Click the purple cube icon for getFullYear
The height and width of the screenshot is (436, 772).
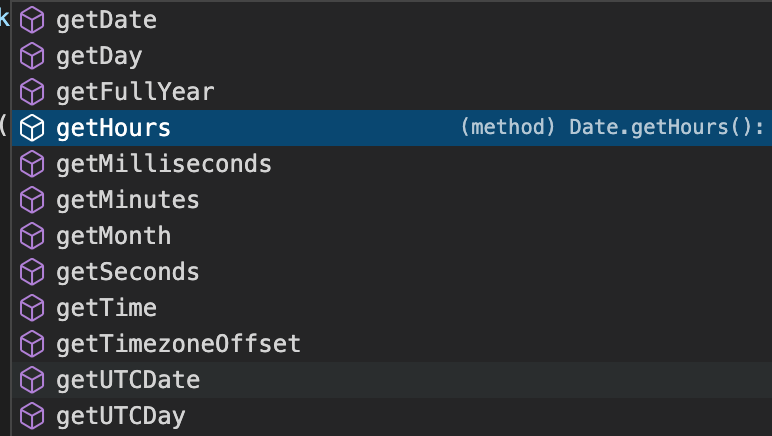tap(32, 92)
